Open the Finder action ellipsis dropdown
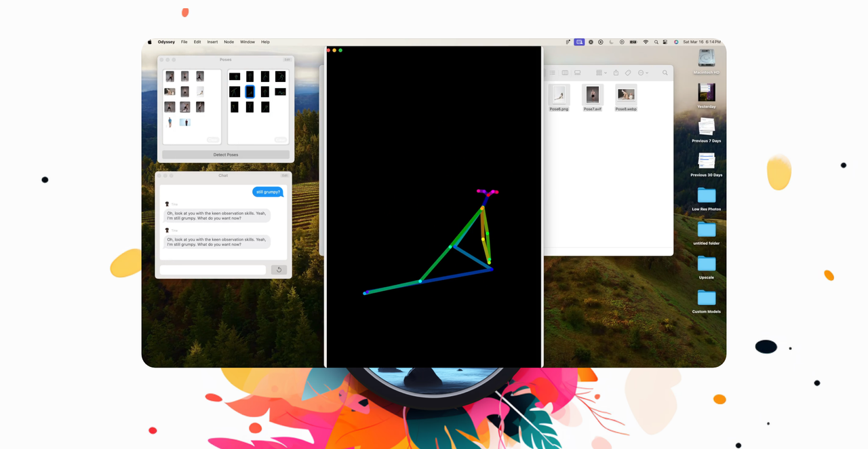 point(642,73)
